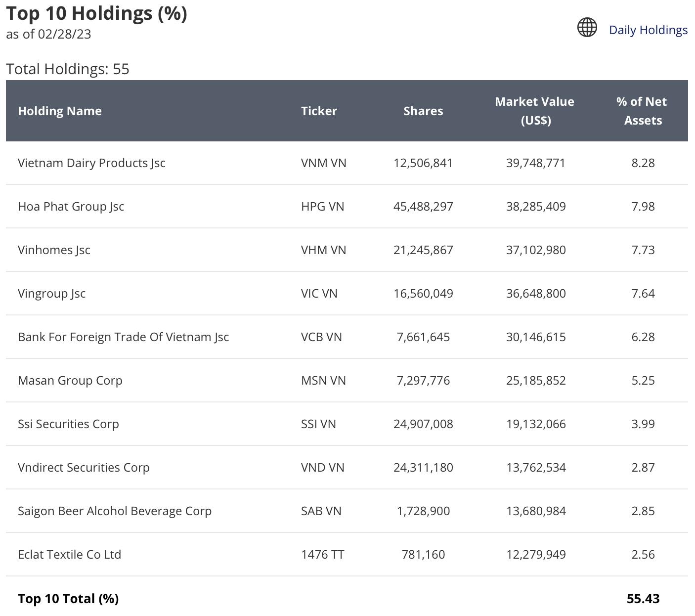
Task: Click shares value 12,506,841
Action: pyautogui.click(x=423, y=163)
